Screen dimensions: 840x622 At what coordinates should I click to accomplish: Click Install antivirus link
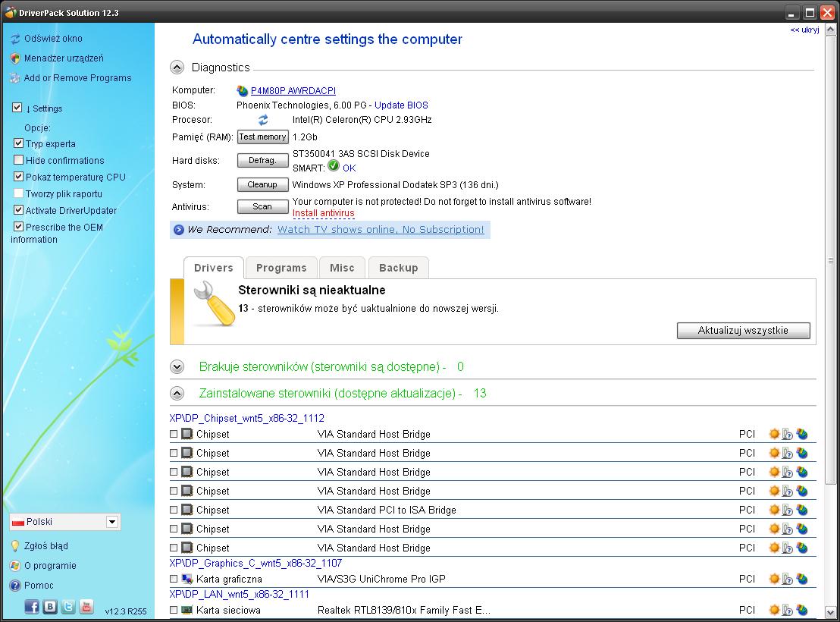click(324, 213)
